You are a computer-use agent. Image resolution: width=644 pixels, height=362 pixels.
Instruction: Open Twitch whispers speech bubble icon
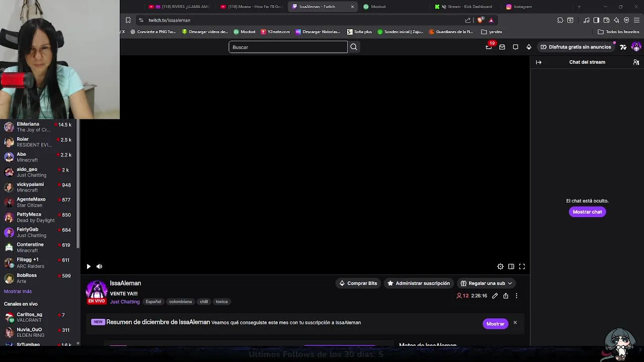coord(515,47)
